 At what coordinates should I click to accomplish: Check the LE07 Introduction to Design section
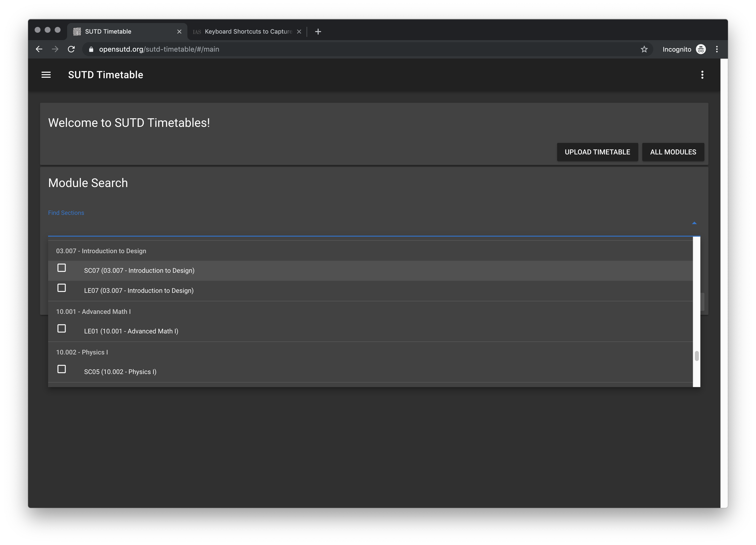click(x=62, y=288)
